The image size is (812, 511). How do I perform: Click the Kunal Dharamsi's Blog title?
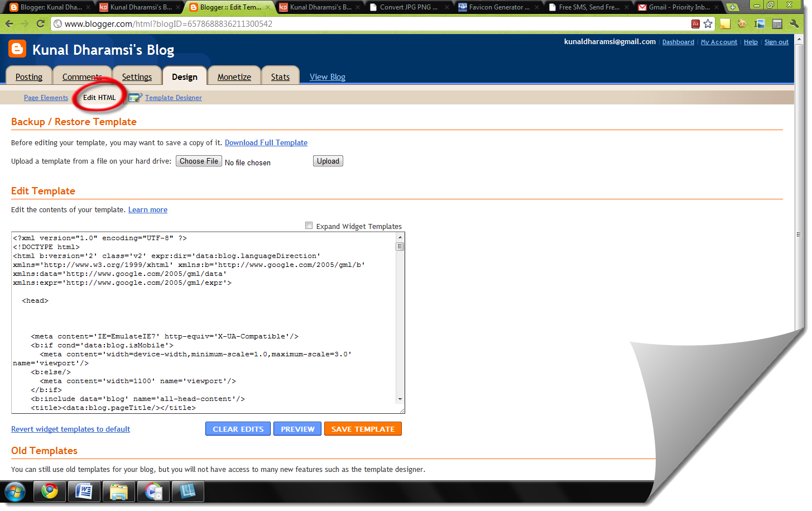103,50
